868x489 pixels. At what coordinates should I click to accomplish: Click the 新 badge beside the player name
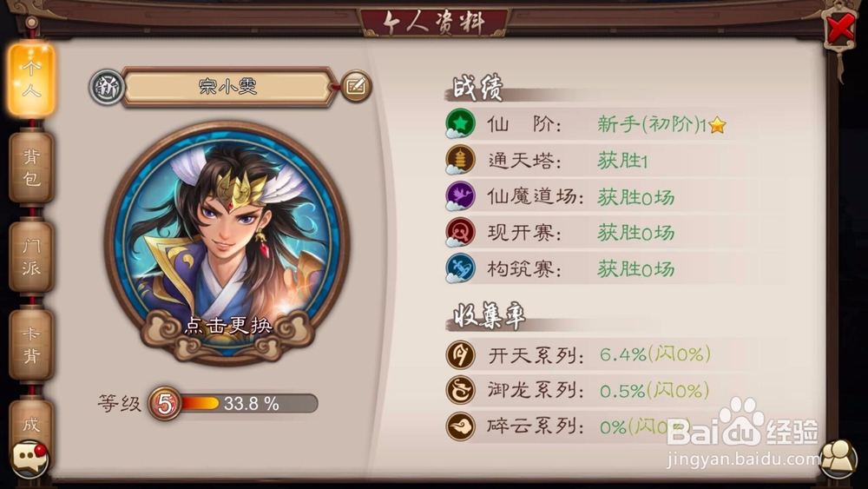(106, 87)
